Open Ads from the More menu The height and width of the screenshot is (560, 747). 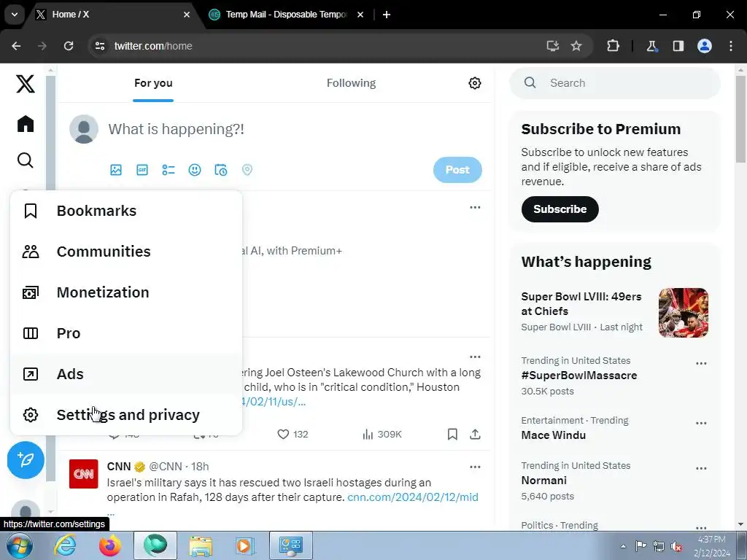[126, 374]
